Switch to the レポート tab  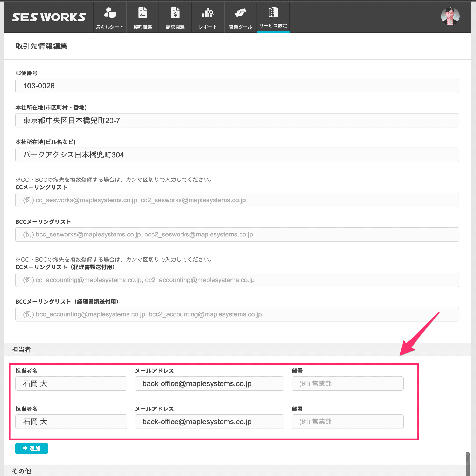coord(207,17)
